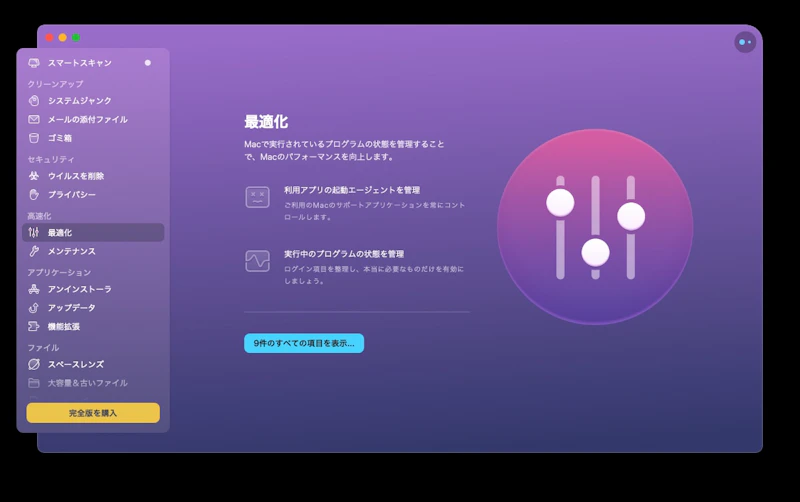Image resolution: width=800 pixels, height=502 pixels.
Task: Click the large optimization sliders illustration
Action: pyautogui.click(x=595, y=227)
